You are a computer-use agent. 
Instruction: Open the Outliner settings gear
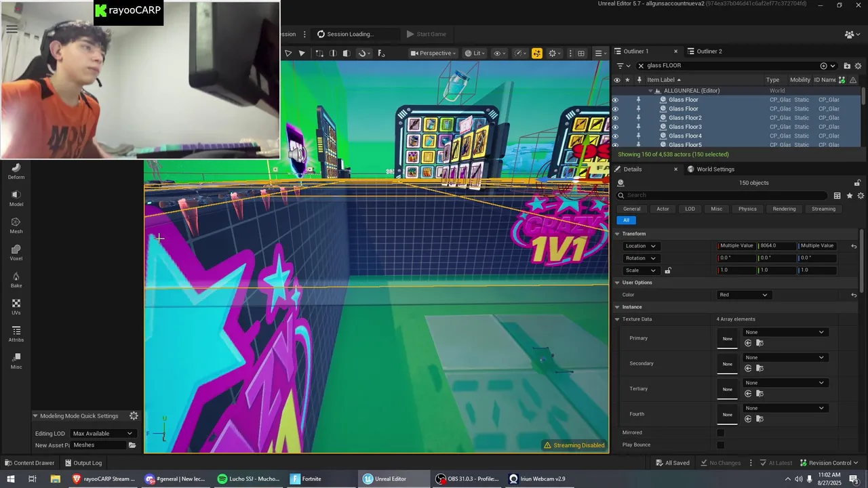(x=858, y=66)
